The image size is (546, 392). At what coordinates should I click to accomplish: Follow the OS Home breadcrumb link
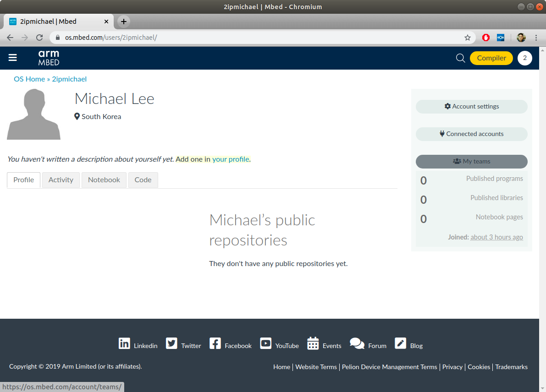(x=29, y=79)
